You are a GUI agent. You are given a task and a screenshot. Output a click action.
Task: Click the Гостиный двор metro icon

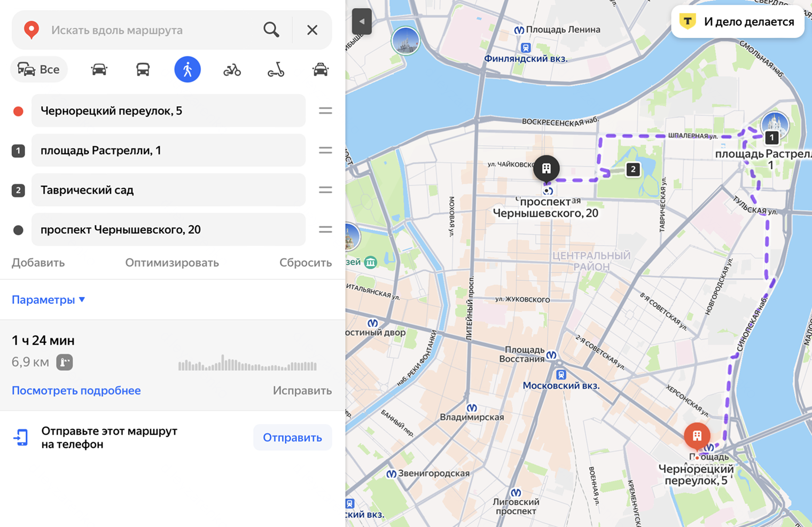373,324
